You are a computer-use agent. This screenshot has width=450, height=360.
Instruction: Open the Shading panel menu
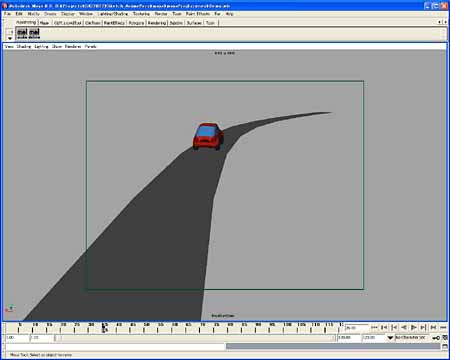pyautogui.click(x=24, y=47)
